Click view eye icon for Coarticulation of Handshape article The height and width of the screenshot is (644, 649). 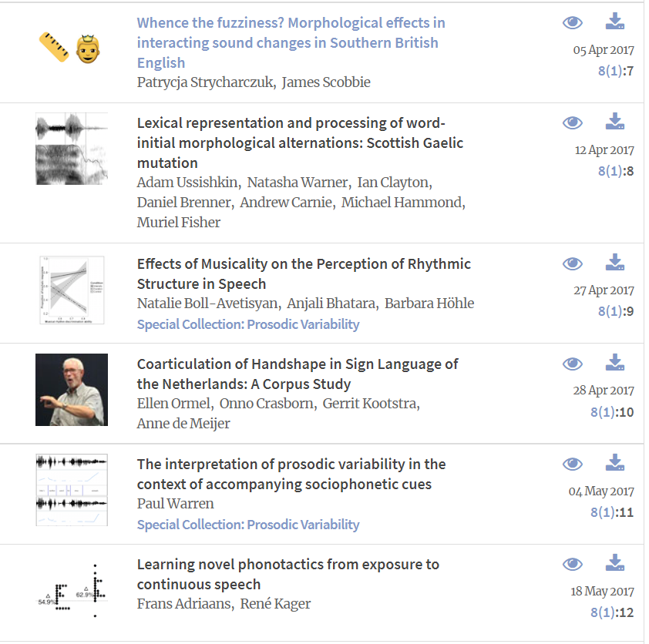click(572, 364)
